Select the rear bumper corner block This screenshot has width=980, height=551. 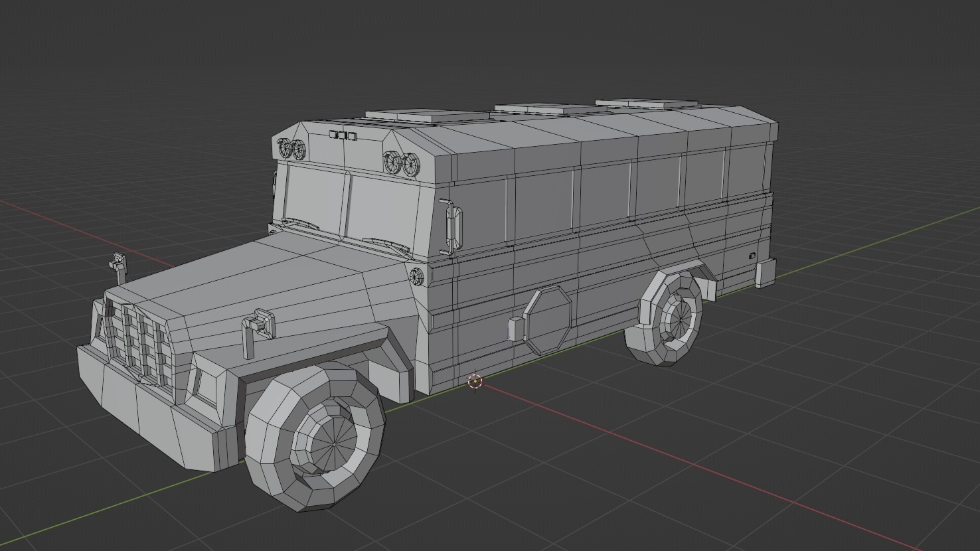tap(766, 273)
